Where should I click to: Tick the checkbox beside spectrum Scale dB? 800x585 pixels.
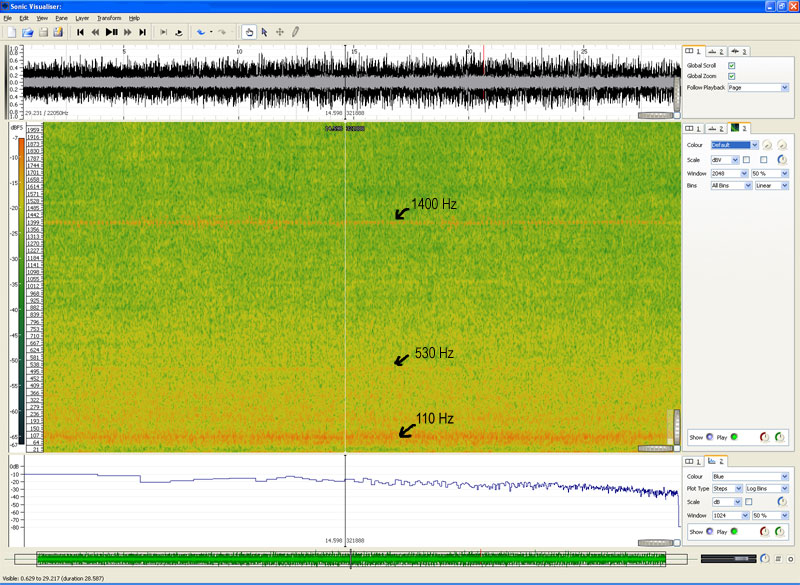(748, 502)
